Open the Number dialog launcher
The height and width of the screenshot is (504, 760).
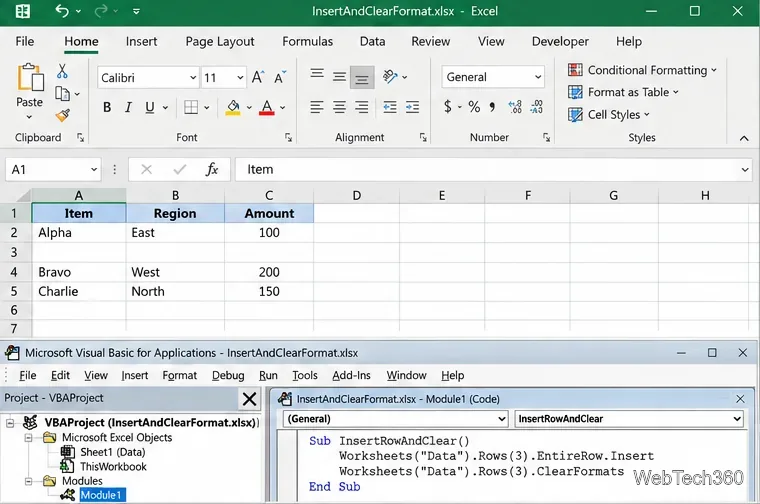point(547,138)
